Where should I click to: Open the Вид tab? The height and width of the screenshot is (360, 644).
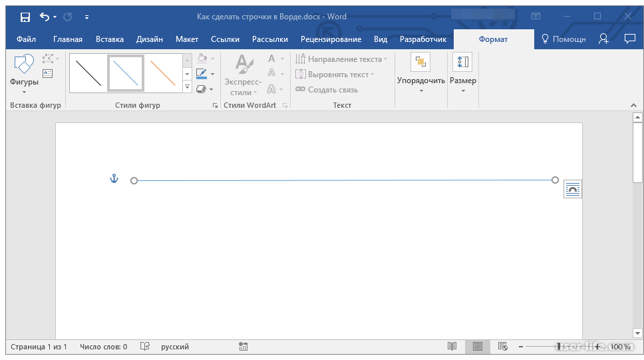click(x=381, y=39)
